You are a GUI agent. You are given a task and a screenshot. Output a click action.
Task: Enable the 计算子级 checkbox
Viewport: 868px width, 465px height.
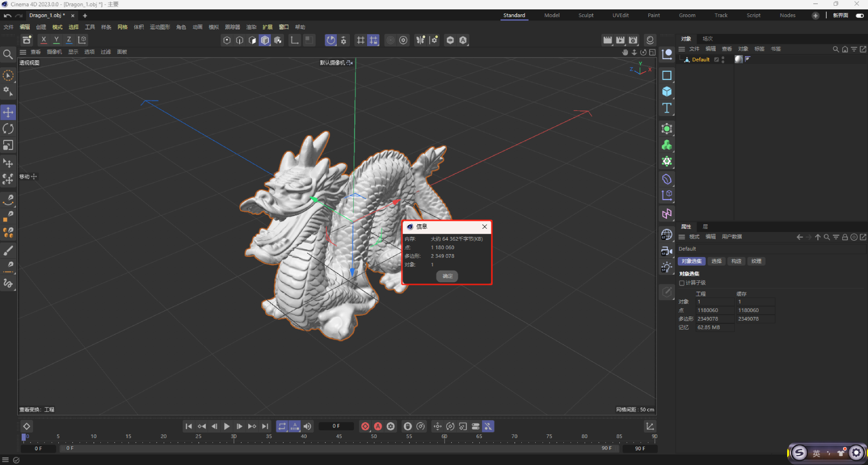[682, 283]
